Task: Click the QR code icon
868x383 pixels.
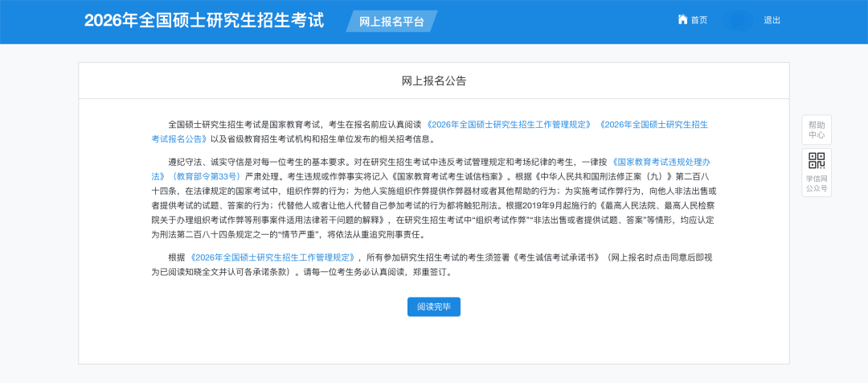Action: 817,161
